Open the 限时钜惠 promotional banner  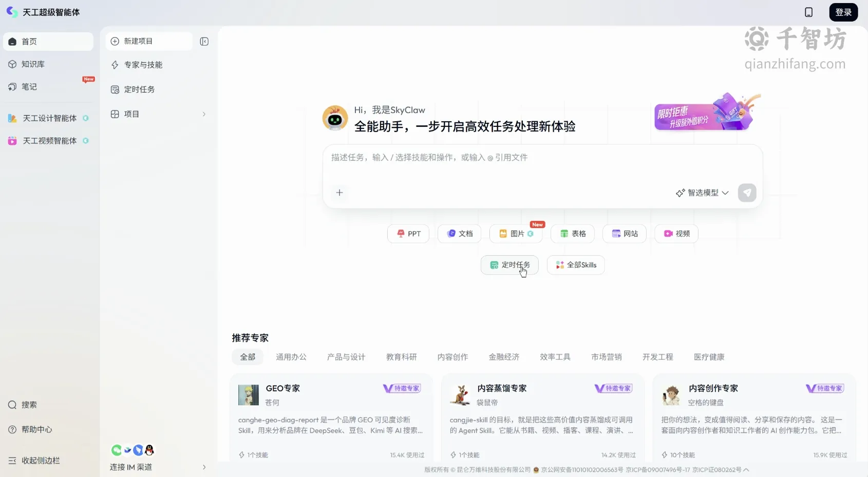coord(706,113)
